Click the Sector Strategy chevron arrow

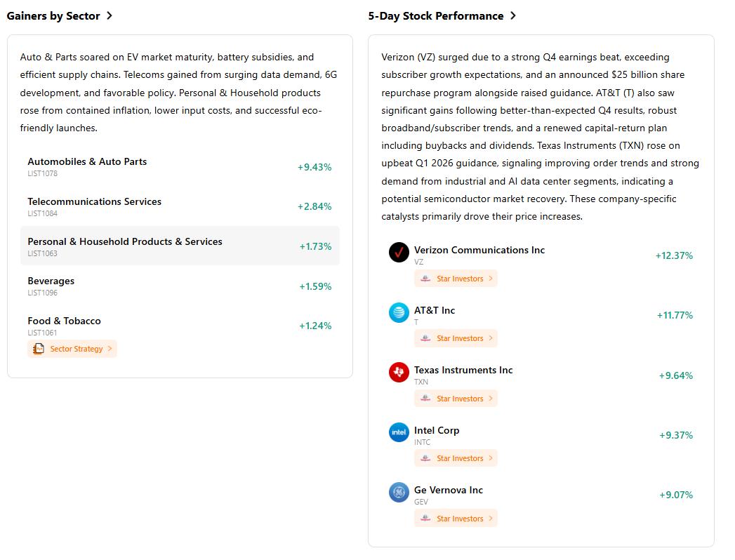pyautogui.click(x=110, y=349)
